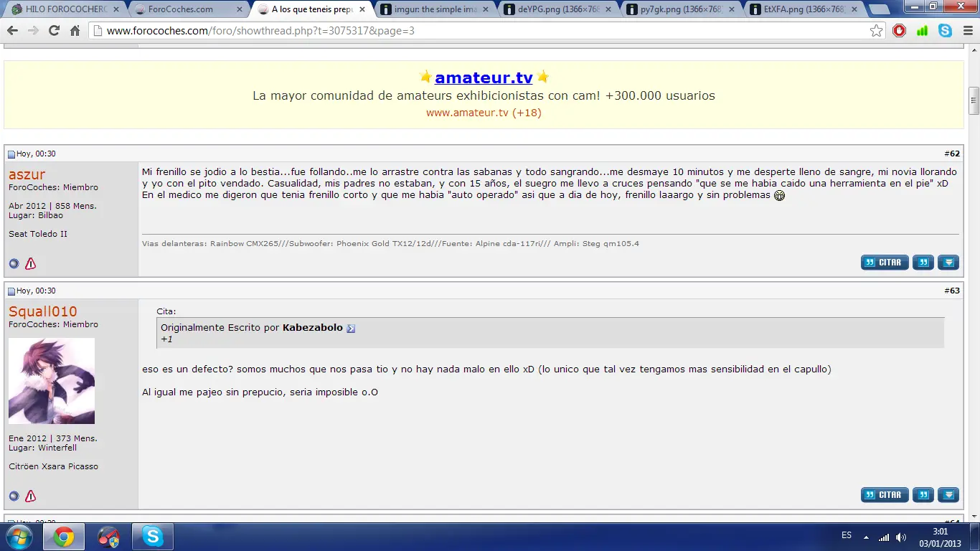This screenshot has height=551, width=980.
Task: Click 'Seat Toledo II' under aszur
Action: 38,234
